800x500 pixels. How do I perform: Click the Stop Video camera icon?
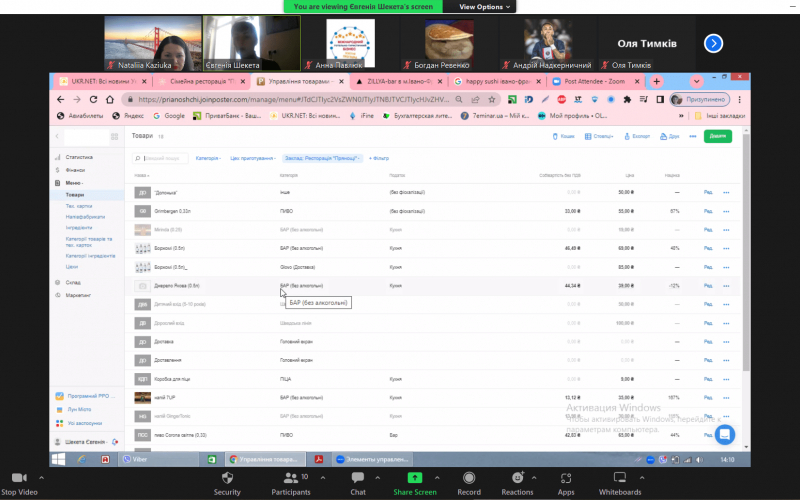point(19,478)
